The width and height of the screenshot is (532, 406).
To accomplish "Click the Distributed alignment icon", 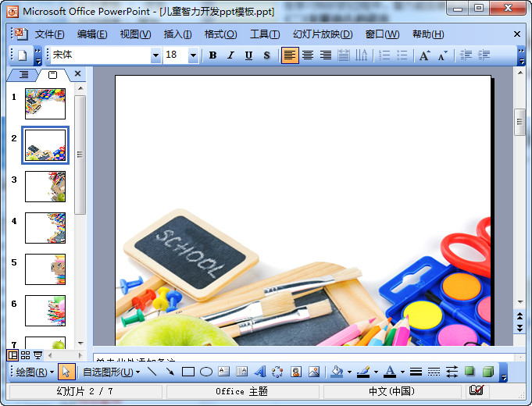I will [344, 55].
